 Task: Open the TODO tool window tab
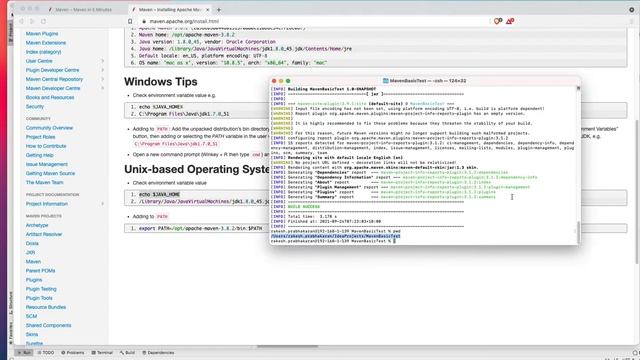(x=46, y=352)
